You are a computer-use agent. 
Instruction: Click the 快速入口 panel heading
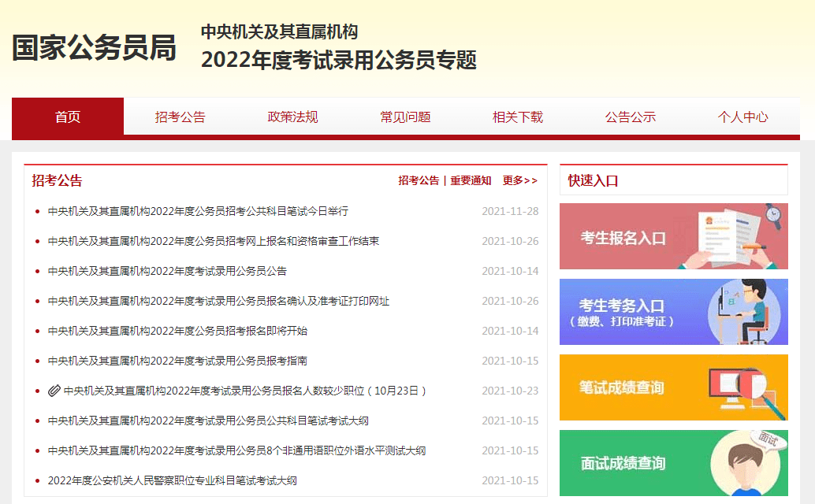(x=593, y=180)
